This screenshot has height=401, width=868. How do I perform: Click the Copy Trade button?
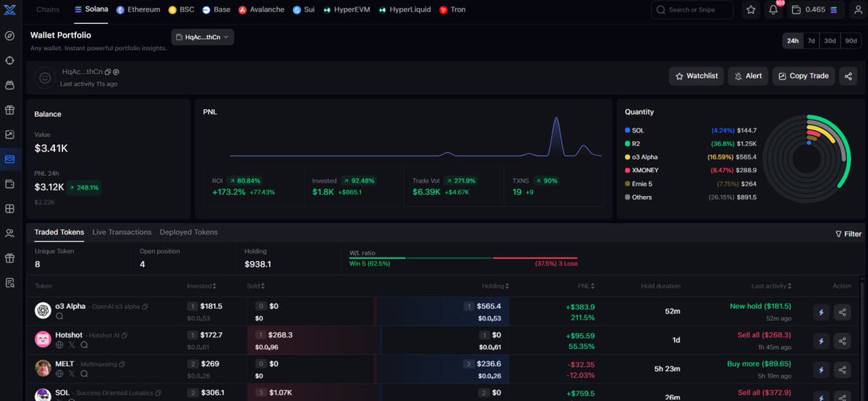click(x=804, y=76)
